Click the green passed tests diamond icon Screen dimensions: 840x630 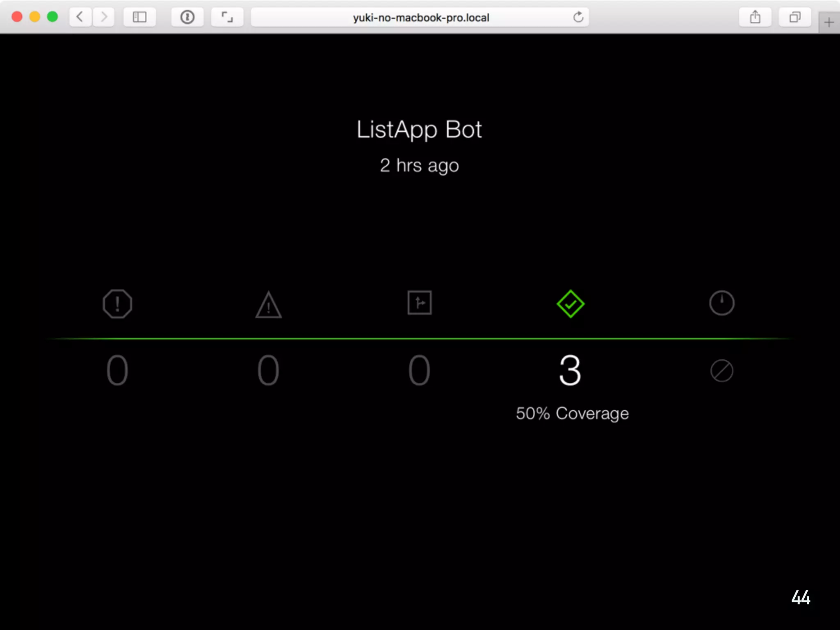[x=570, y=304]
